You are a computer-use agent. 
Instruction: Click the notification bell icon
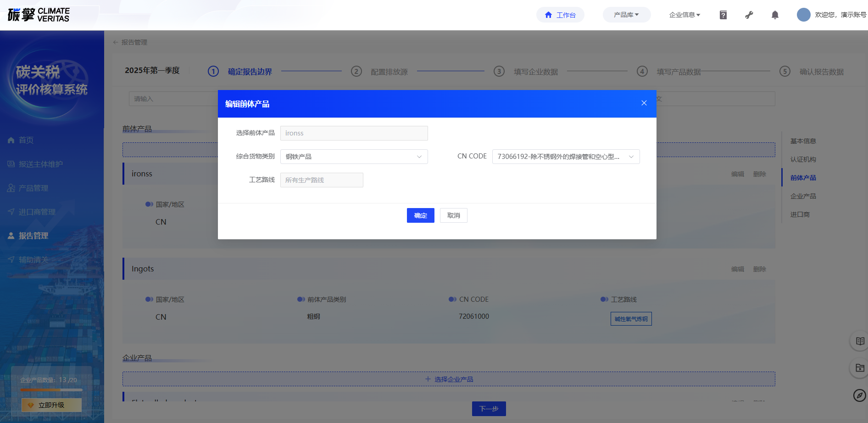tap(775, 15)
